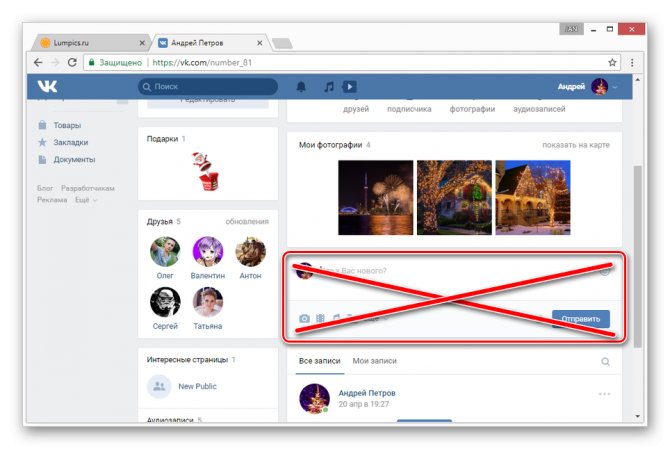Open illuminated tree photo thumbnail
Screen dimensions: 670x449
click(x=454, y=197)
